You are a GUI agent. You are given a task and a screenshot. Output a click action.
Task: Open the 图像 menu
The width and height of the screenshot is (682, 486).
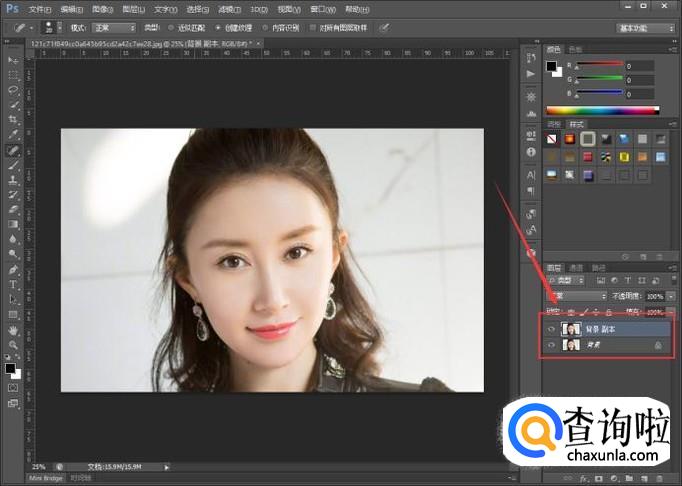tap(100, 8)
